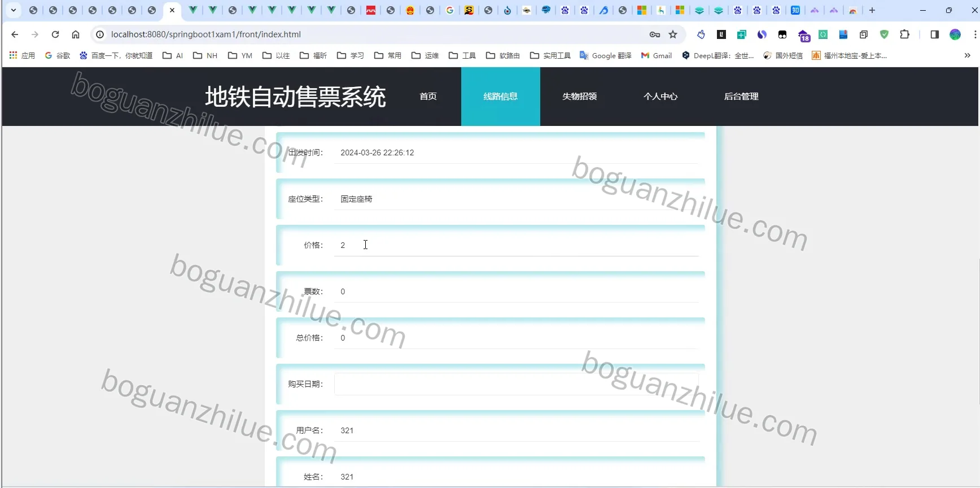Open the tab search dropdown
The width and height of the screenshot is (980, 488).
tap(14, 10)
